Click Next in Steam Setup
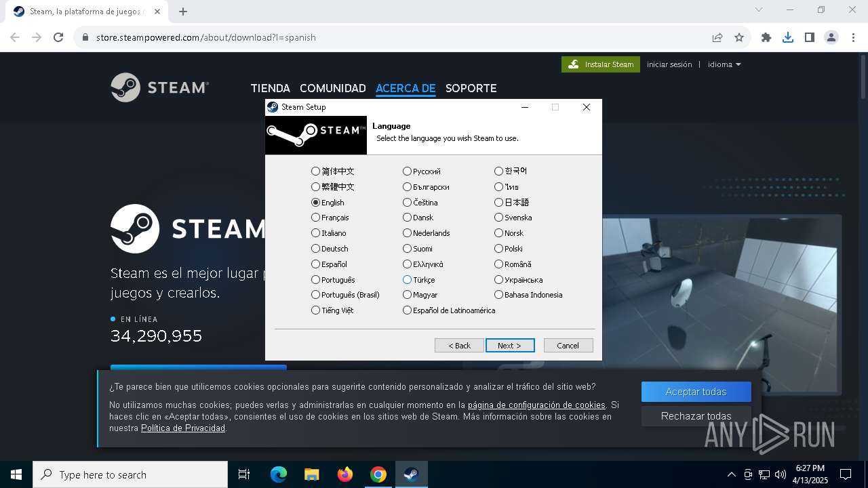The width and height of the screenshot is (868, 488). 510,346
